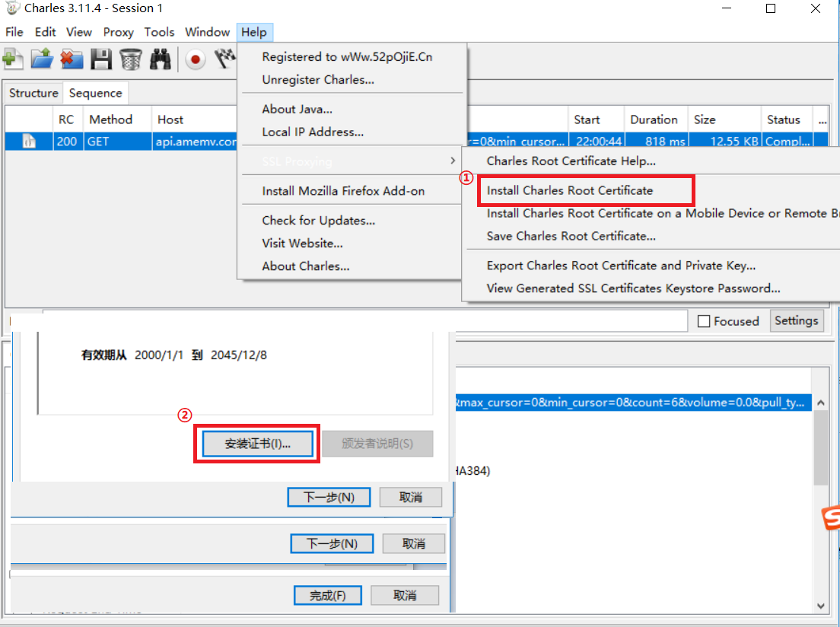The height and width of the screenshot is (627, 840).
Task: Click the Open Session folder icon
Action: [42, 59]
